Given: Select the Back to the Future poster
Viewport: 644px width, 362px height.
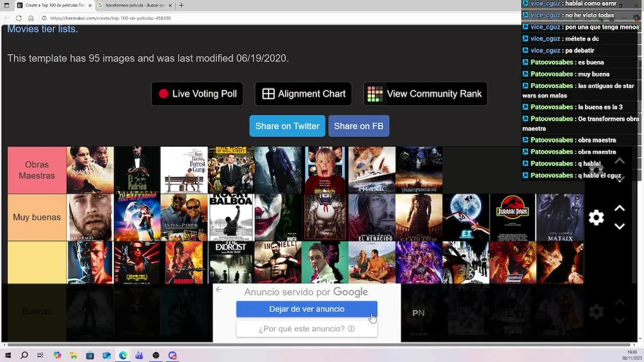Looking at the screenshot, I should click(x=137, y=217).
